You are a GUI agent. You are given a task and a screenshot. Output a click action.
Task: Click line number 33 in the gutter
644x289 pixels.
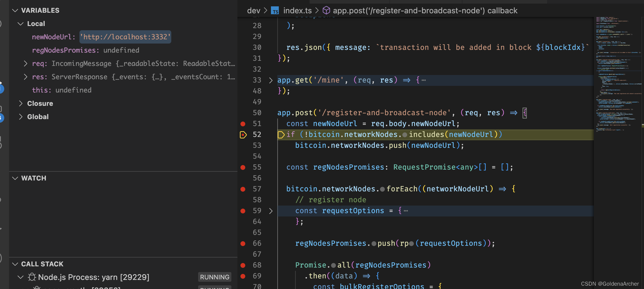pos(257,80)
